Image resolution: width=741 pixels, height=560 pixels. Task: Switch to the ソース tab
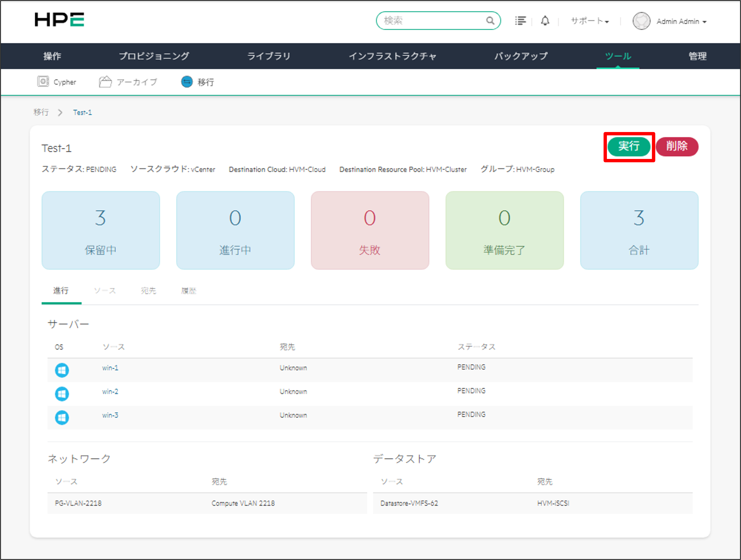pyautogui.click(x=105, y=290)
